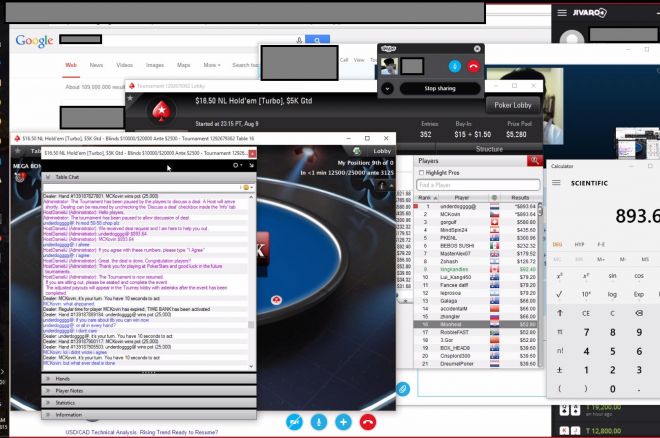The image size is (660, 438).
Task: Select player BEBOS SUSHI in list
Action: pos(475,246)
